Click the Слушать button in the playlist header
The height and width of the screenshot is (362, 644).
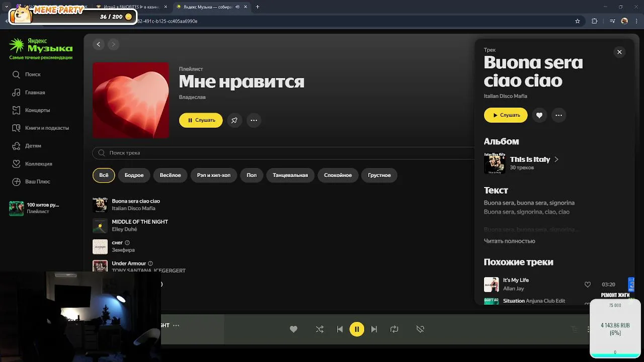coord(201,120)
